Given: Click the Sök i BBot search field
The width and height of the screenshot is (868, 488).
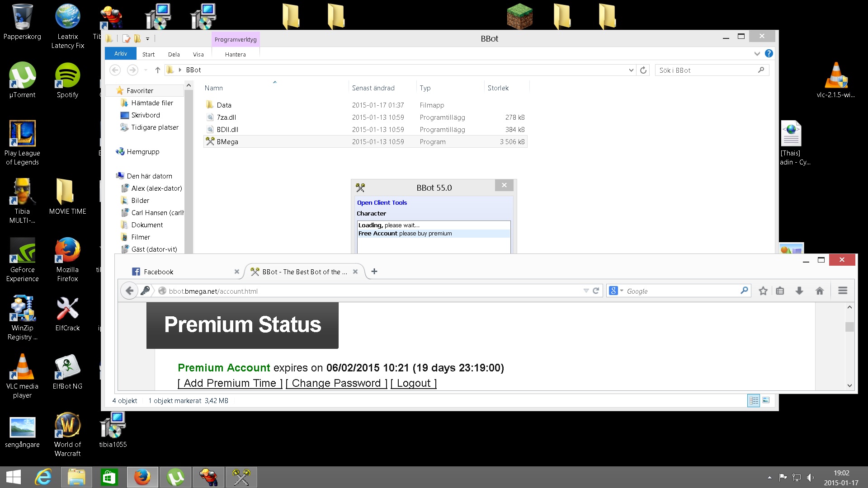Looking at the screenshot, I should pos(705,70).
